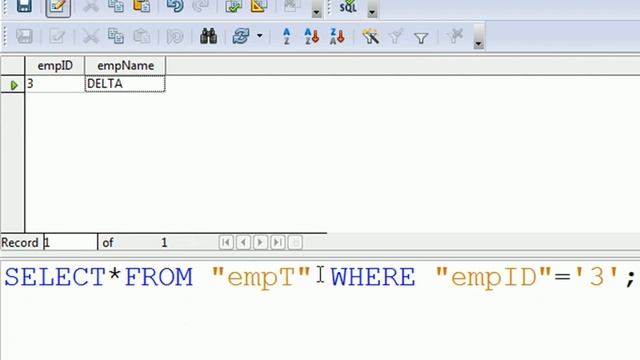The width and height of the screenshot is (640, 360).
Task: Open the Sort dialog with the A-Z icon
Action: [287, 36]
